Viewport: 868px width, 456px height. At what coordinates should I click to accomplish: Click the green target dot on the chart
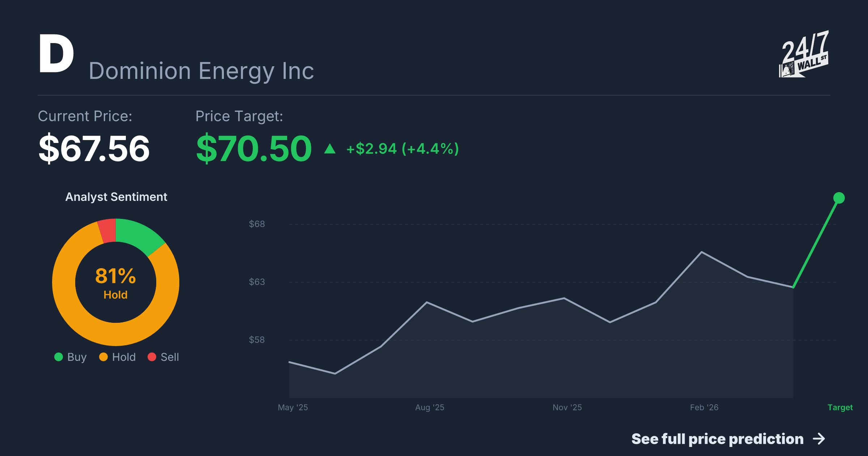coord(839,198)
